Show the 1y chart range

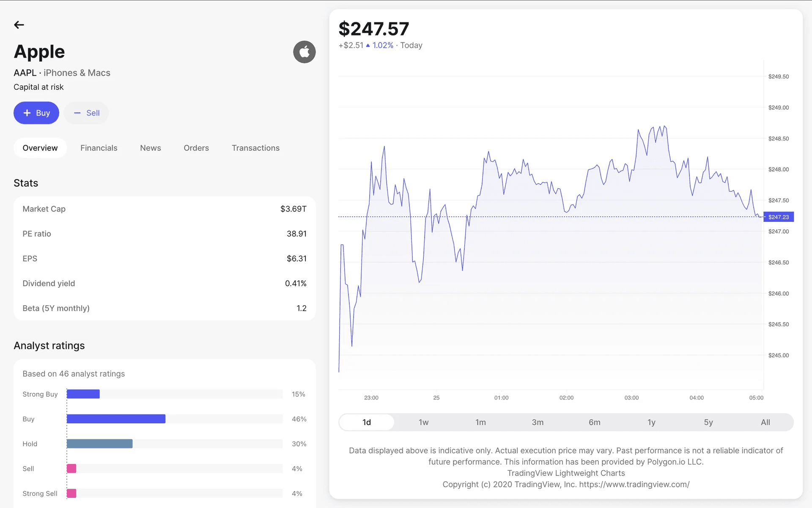click(x=651, y=422)
